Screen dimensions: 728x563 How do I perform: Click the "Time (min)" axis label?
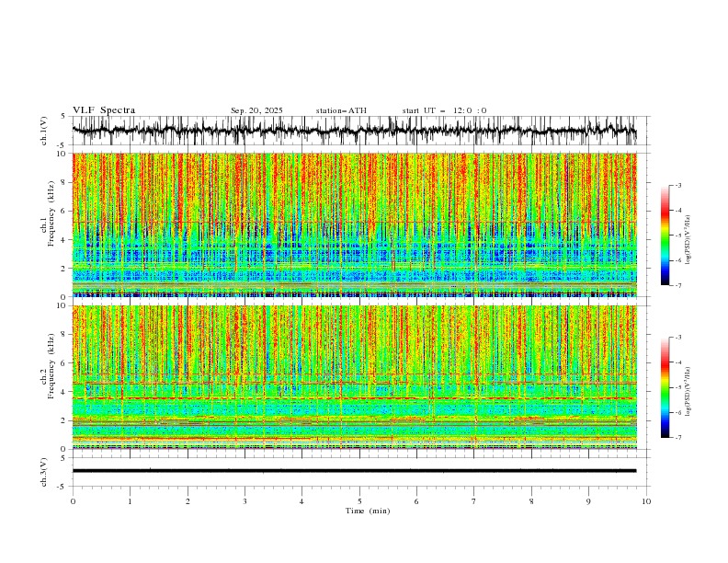pyautogui.click(x=368, y=511)
